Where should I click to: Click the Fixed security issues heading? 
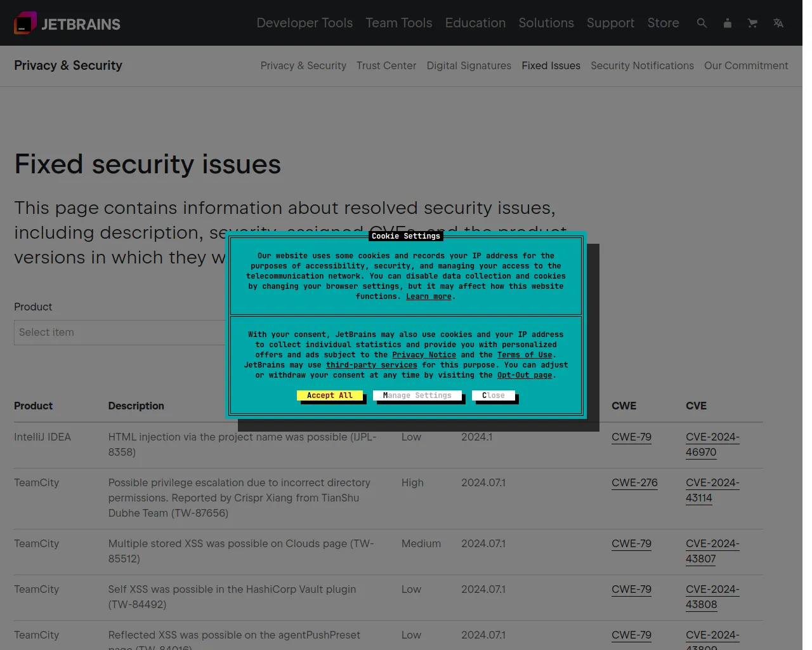click(x=148, y=164)
